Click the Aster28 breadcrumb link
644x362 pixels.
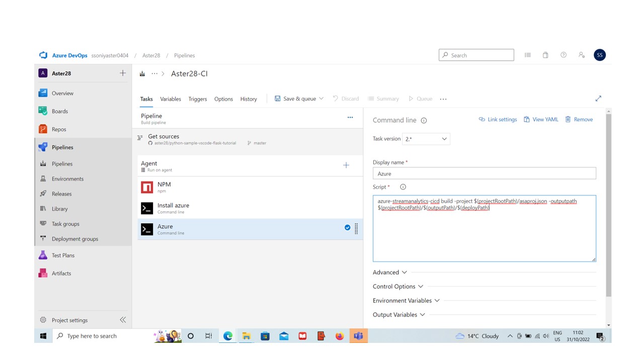pos(151,55)
